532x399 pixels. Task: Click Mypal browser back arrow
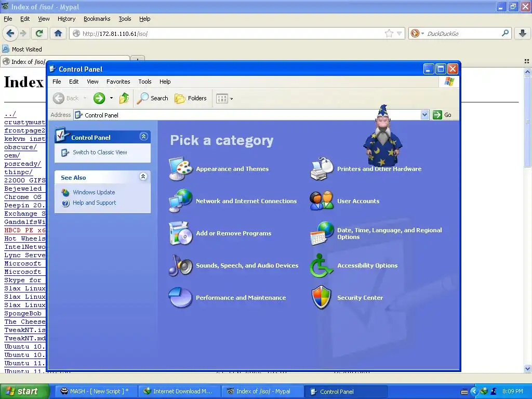click(x=10, y=33)
